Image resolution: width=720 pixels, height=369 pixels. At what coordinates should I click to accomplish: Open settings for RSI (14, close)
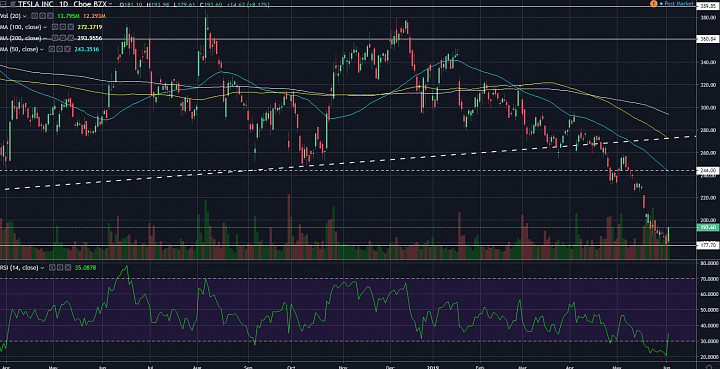(60, 268)
